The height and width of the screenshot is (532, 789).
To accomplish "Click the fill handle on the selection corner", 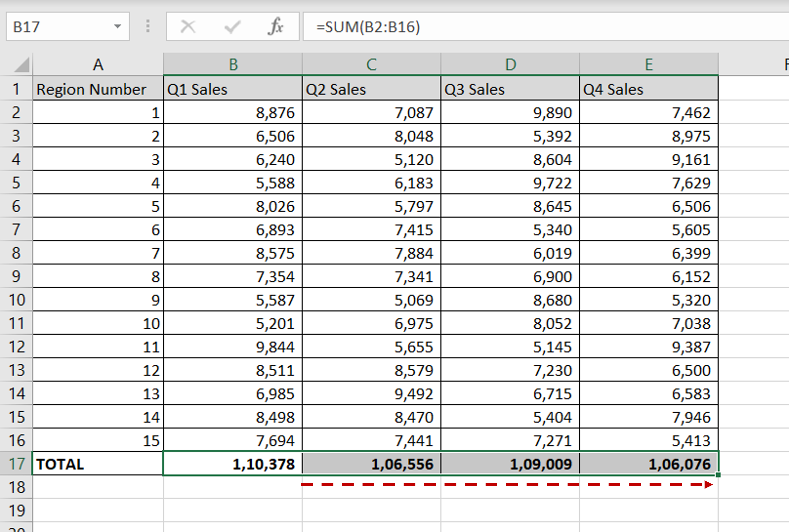I will [x=717, y=477].
